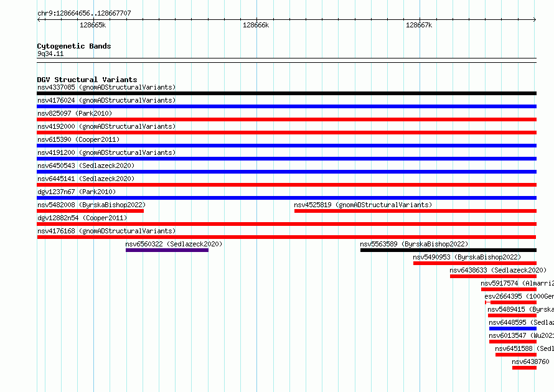Click the Cytogenetic Bands track title
The height and width of the screenshot is (392, 554).
coord(74,46)
